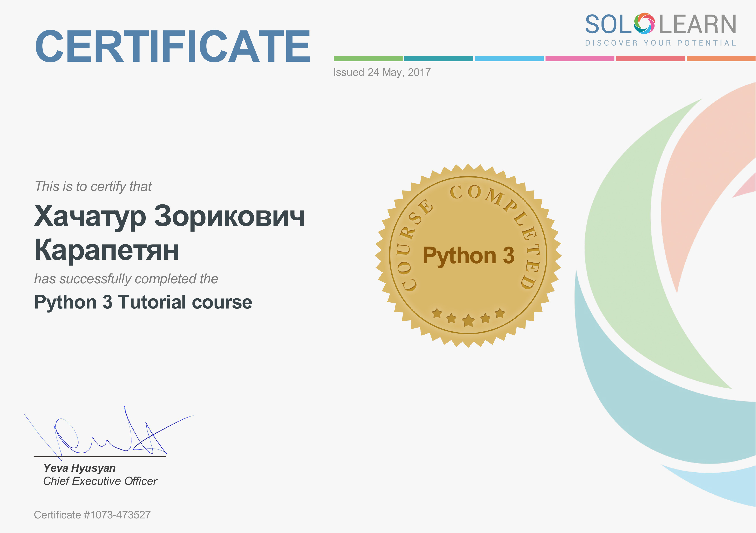Click the Python 3 Tutorial course title

pos(143,302)
